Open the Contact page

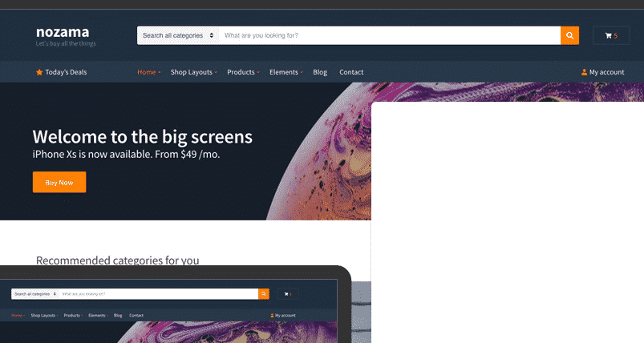(x=351, y=72)
